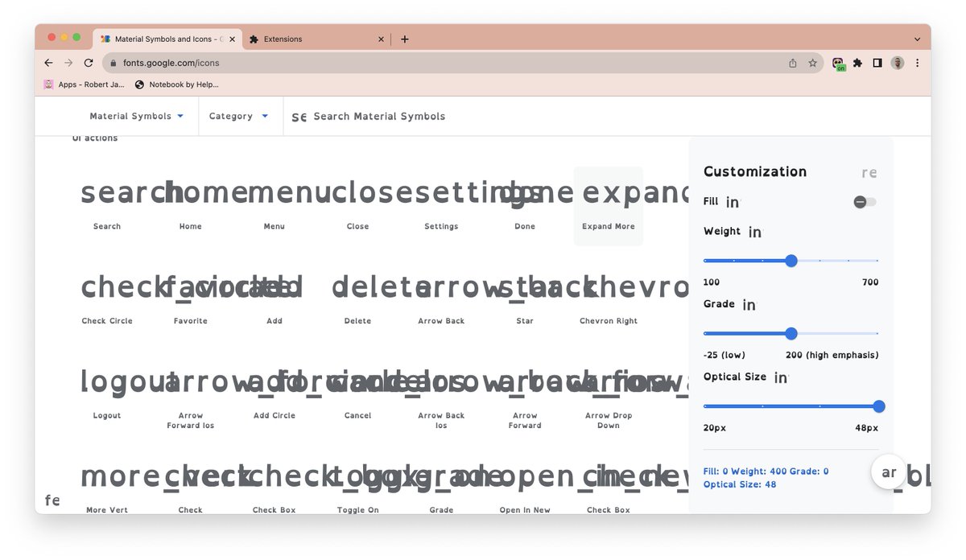Bookmark this page with the star
The width and height of the screenshot is (966, 560).
tap(812, 63)
